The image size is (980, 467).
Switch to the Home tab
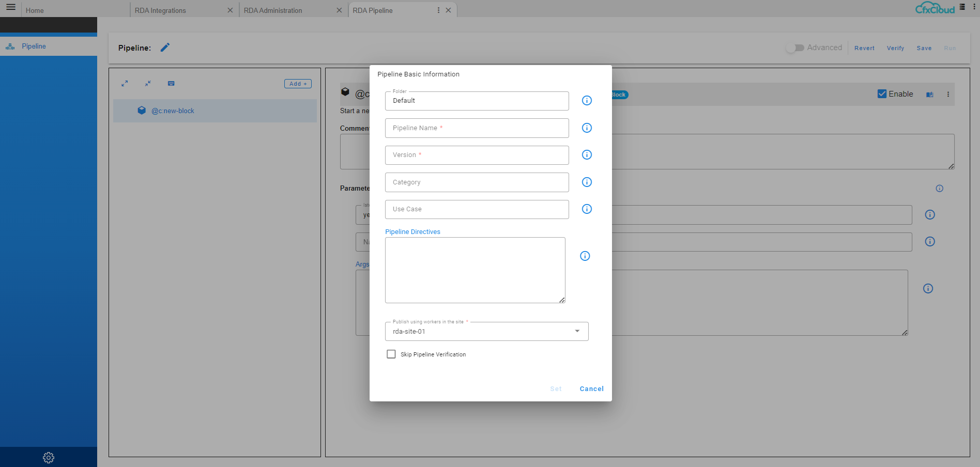(x=35, y=10)
